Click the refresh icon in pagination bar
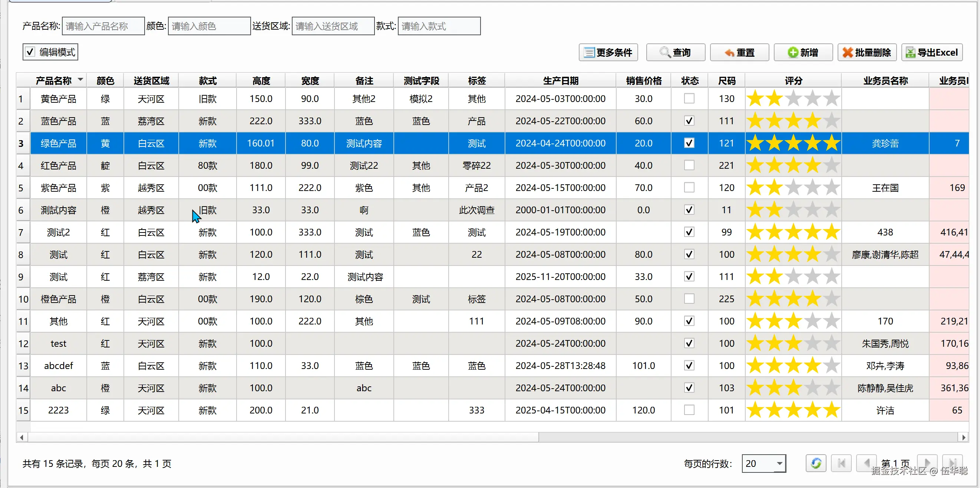 (816, 463)
